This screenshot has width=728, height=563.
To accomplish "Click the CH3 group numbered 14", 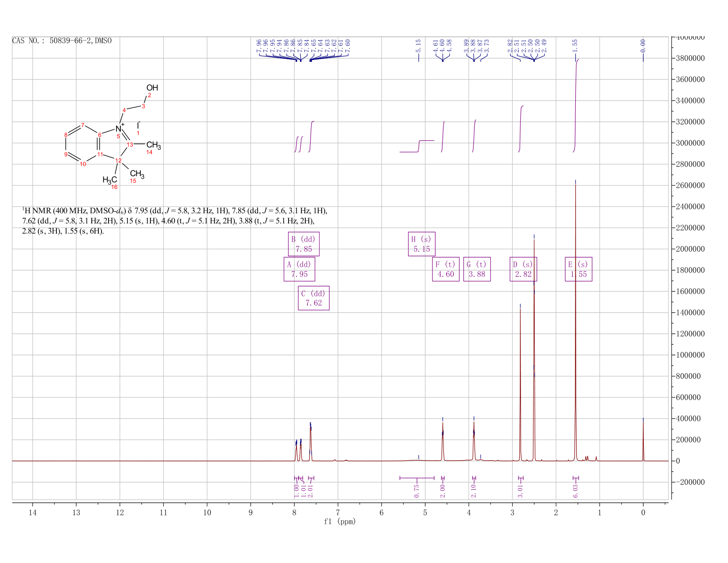I will pyautogui.click(x=154, y=145).
